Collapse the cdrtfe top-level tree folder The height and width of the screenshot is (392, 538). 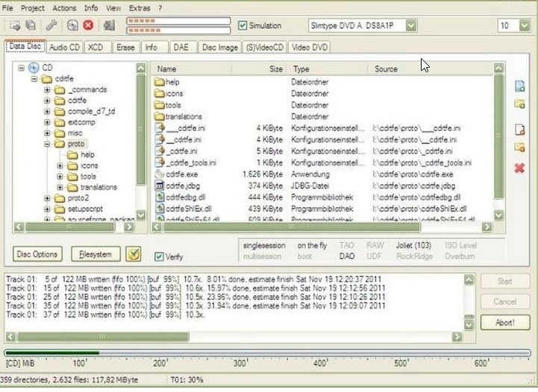click(34, 79)
